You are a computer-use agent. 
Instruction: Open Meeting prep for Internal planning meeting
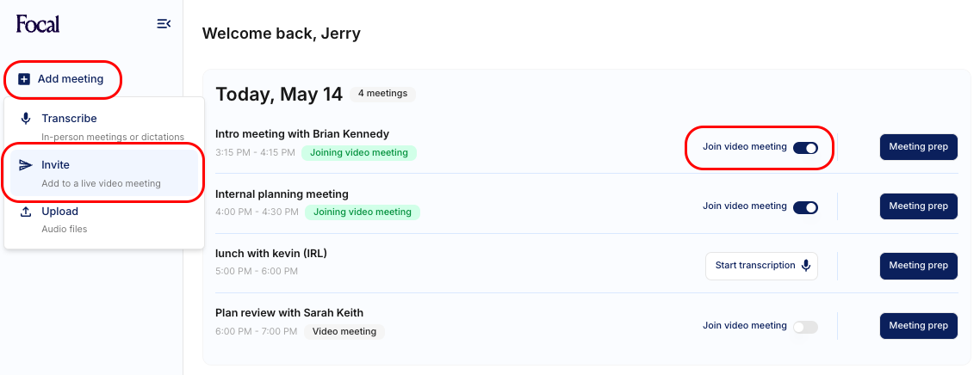(x=918, y=206)
